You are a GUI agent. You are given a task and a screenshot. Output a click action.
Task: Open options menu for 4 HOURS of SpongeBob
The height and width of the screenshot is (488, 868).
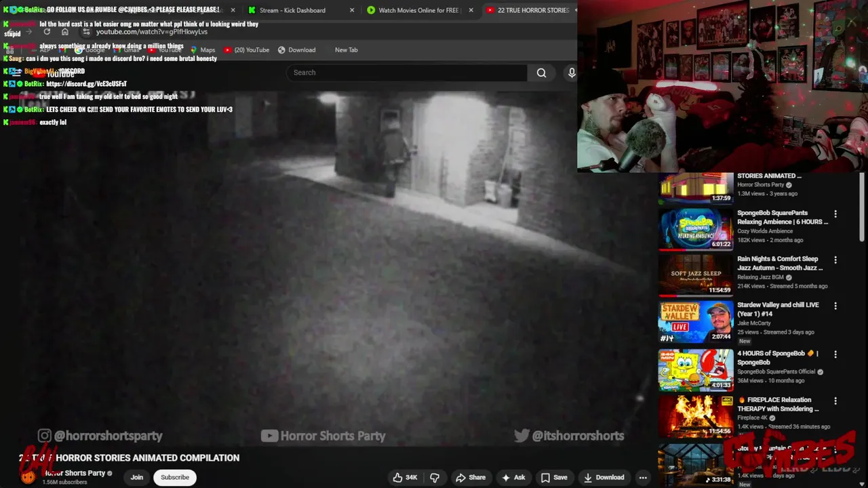click(x=835, y=354)
